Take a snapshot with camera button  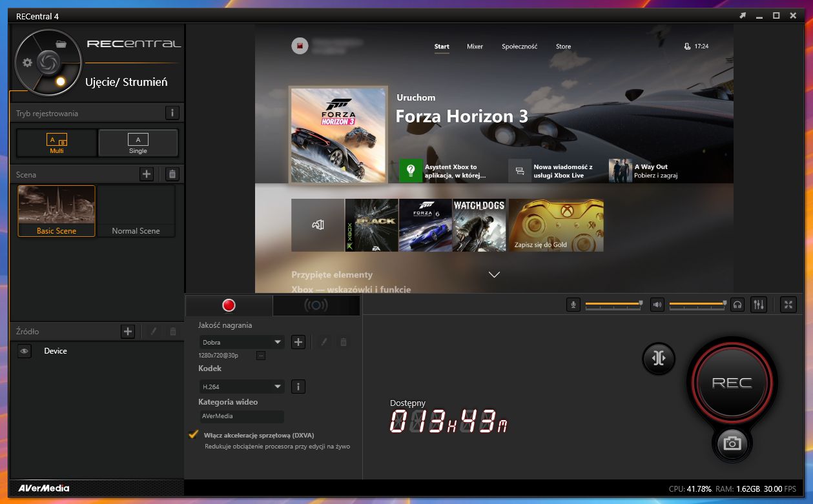[x=732, y=443]
